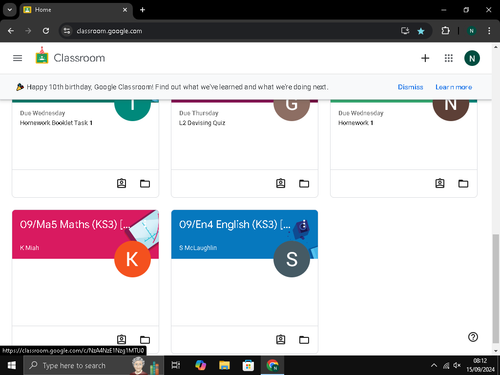This screenshot has width=500, height=375.
Task: Close the Home tab
Action: [125, 10]
